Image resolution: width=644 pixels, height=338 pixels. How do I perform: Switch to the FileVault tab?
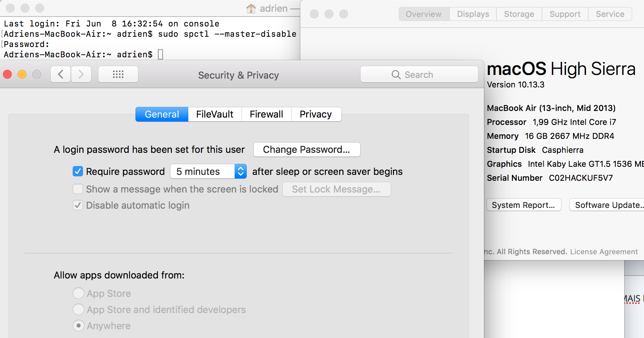point(214,114)
